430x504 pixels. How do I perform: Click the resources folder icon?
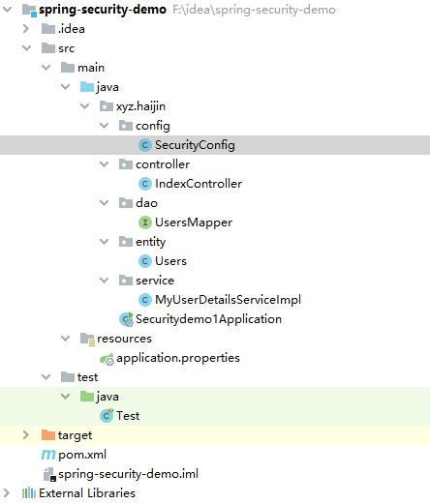[x=87, y=340]
